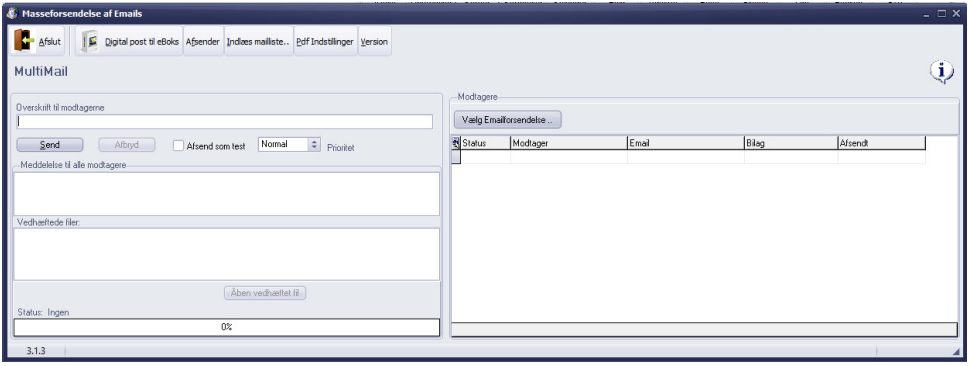Screen dimensions: 969x366
Task: Maximize the Masseforsendelse window
Action: pos(942,13)
